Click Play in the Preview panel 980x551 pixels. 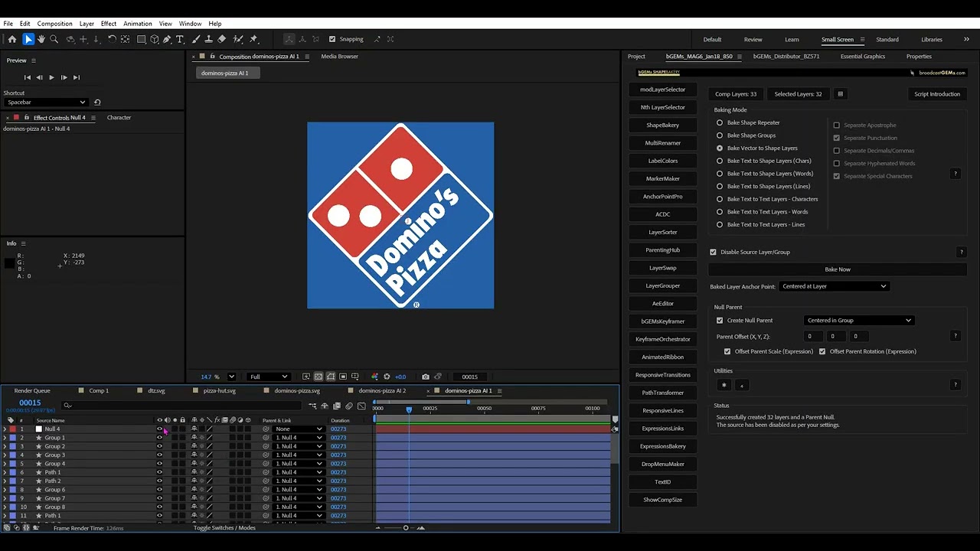tap(51, 77)
